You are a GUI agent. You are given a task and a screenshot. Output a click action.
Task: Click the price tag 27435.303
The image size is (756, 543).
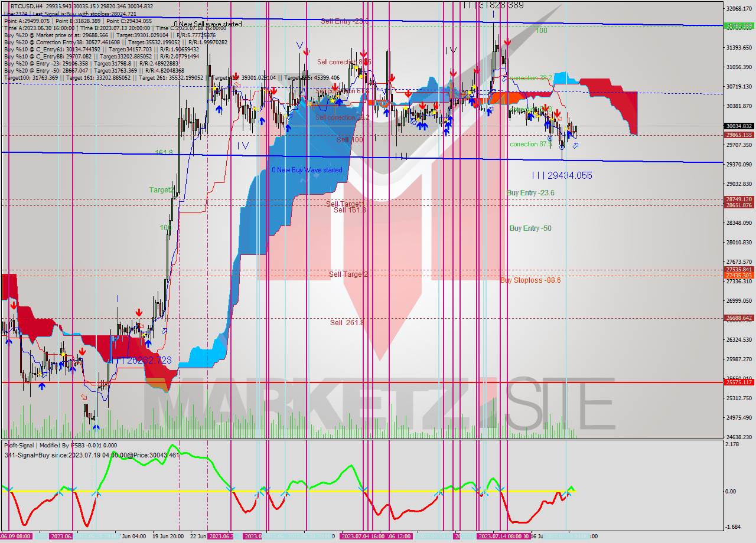coord(738,275)
